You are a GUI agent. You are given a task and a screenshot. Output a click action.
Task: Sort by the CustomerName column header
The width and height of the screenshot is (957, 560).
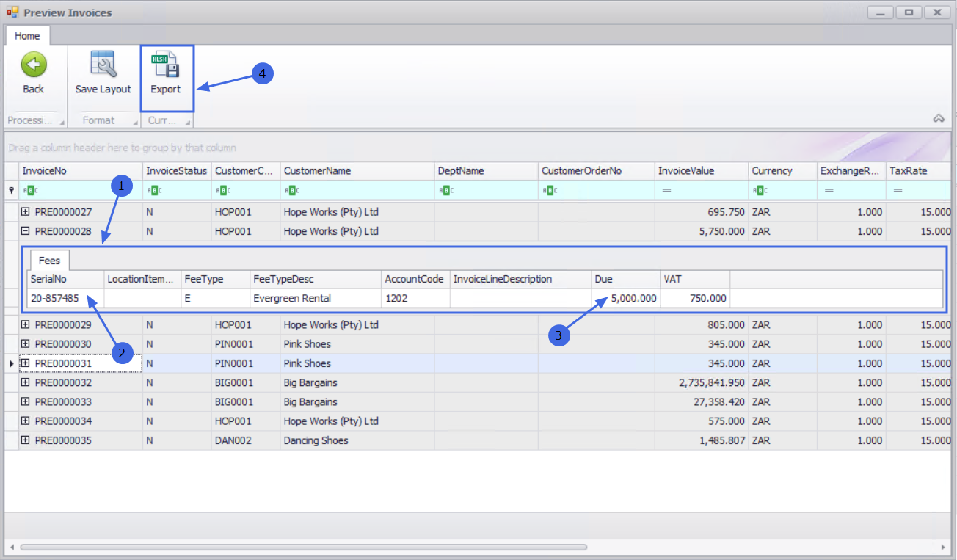tap(357, 171)
